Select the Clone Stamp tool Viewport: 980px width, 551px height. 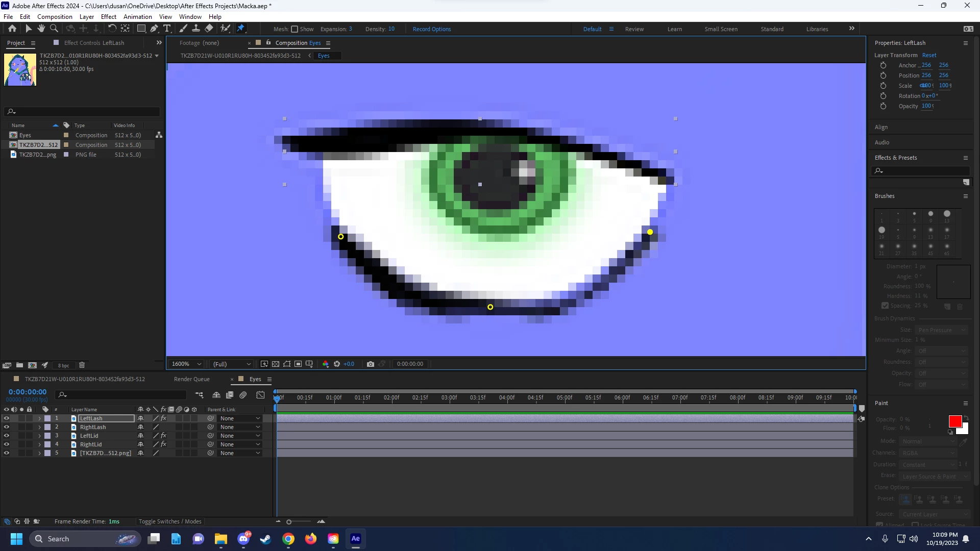click(x=196, y=29)
